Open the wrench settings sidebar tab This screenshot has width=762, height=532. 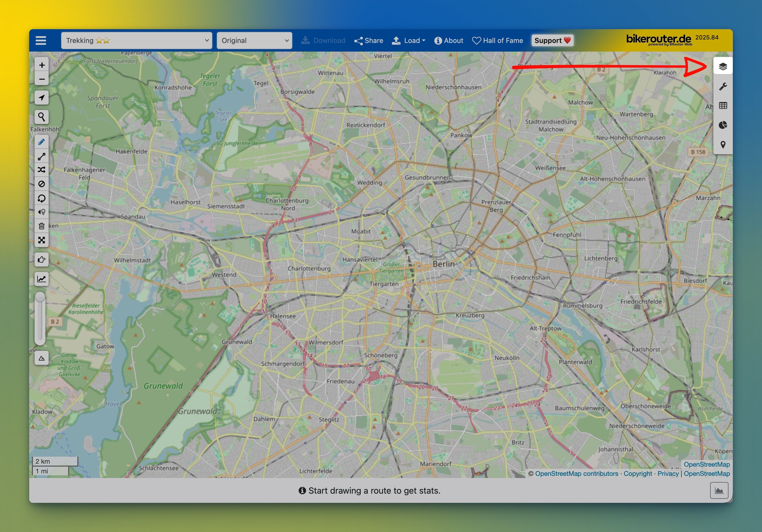pos(723,87)
